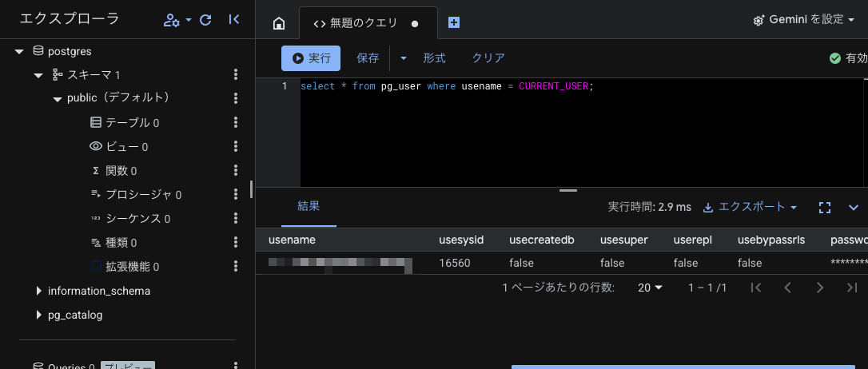The height and width of the screenshot is (369, 868).
Task: Open more options for テーブル 0
Action: 236,122
